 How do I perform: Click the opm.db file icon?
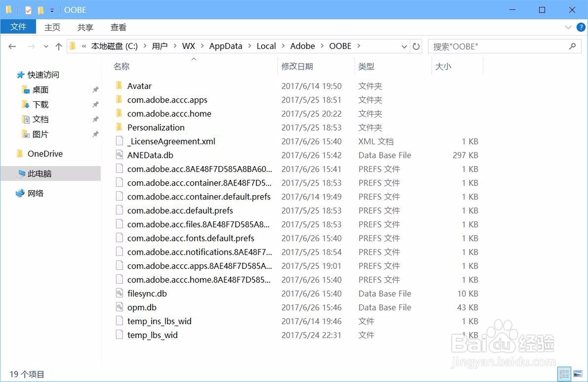(x=119, y=307)
